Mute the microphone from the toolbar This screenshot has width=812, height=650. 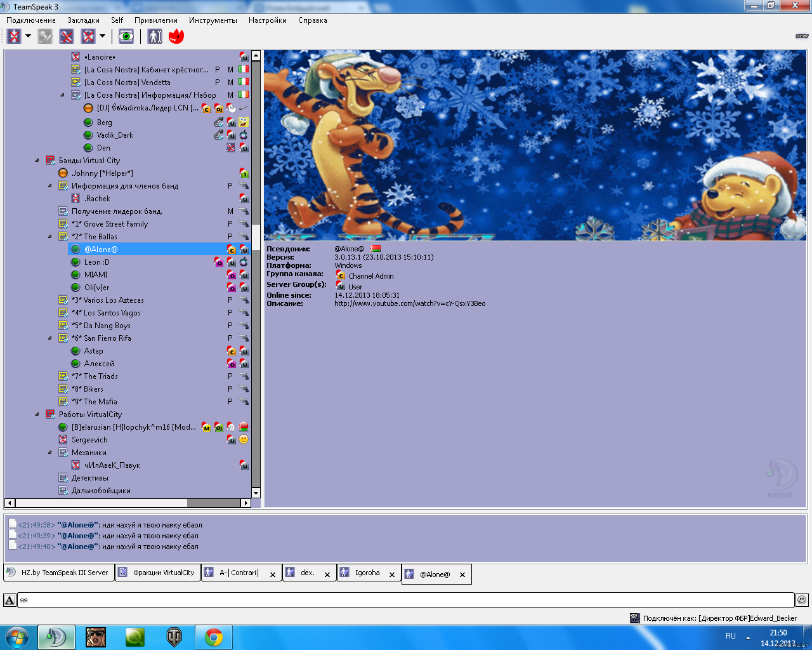[67, 36]
